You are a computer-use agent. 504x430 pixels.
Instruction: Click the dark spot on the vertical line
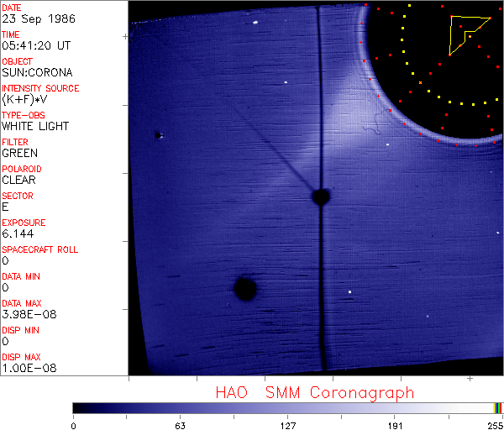click(320, 197)
